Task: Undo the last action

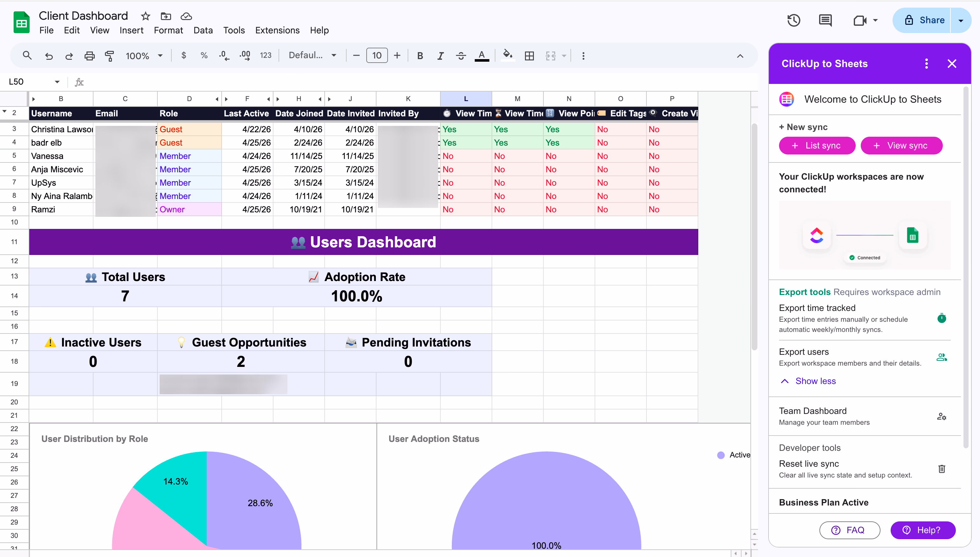Action: coord(49,56)
